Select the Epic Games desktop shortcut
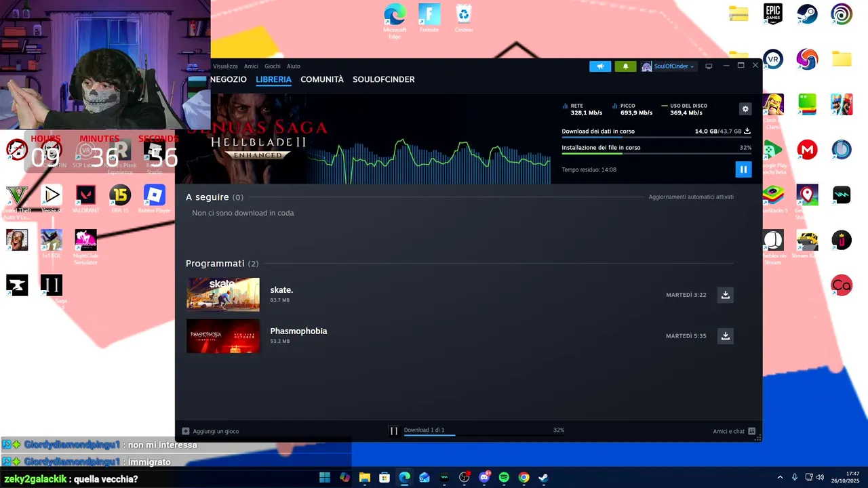868x488 pixels. point(772,14)
